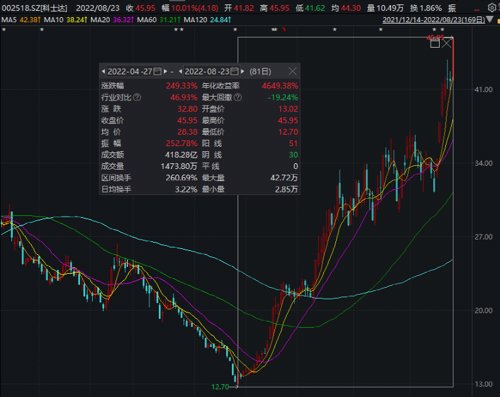Open chart settings hexagon gear icon
The image size is (500, 397).
coord(492,7)
